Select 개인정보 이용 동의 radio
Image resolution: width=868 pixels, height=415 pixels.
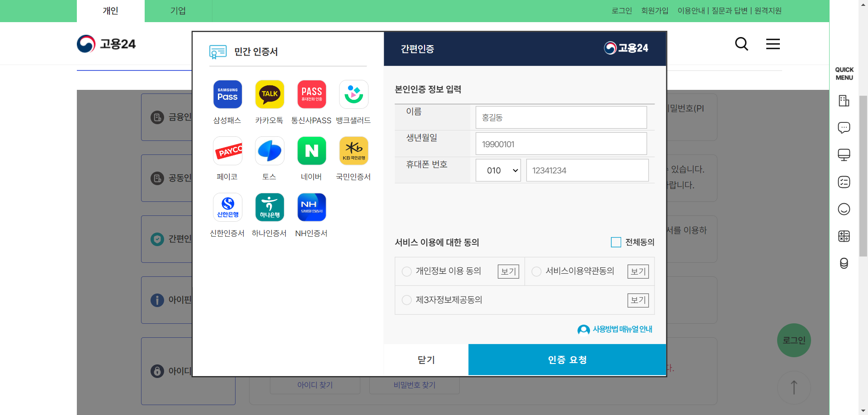tap(407, 271)
